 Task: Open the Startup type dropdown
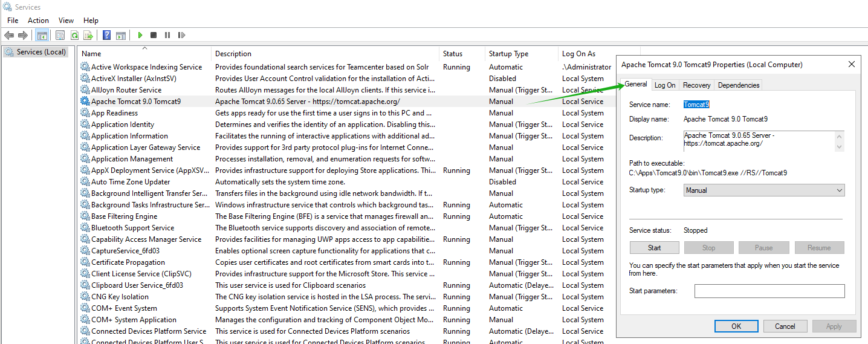[764, 190]
